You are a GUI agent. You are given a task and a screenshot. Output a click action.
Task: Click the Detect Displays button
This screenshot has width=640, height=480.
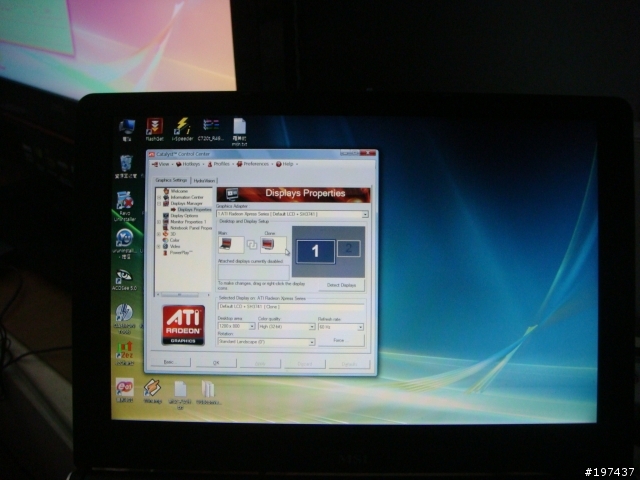(x=341, y=285)
